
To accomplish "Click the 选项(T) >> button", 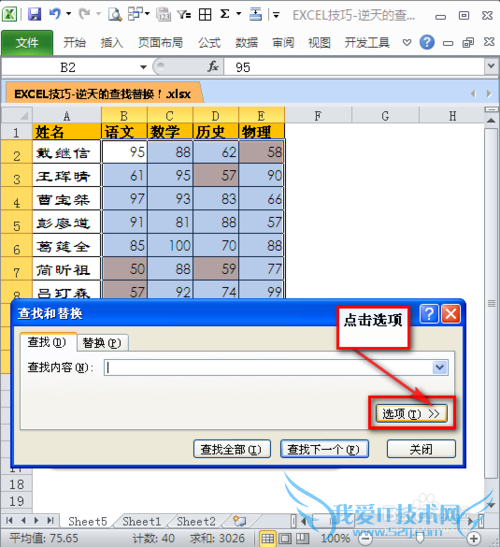I will click(x=411, y=413).
